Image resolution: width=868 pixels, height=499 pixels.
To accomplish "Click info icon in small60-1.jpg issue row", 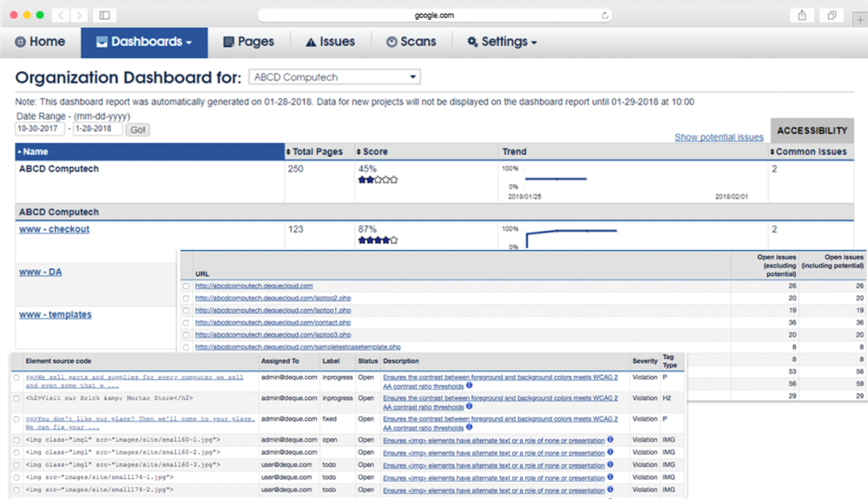I will pos(610,439).
